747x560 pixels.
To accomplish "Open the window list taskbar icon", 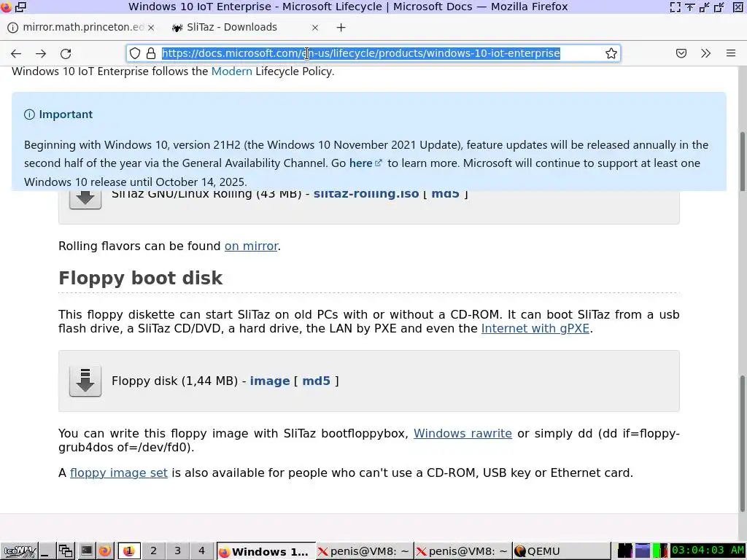I will tap(66, 551).
